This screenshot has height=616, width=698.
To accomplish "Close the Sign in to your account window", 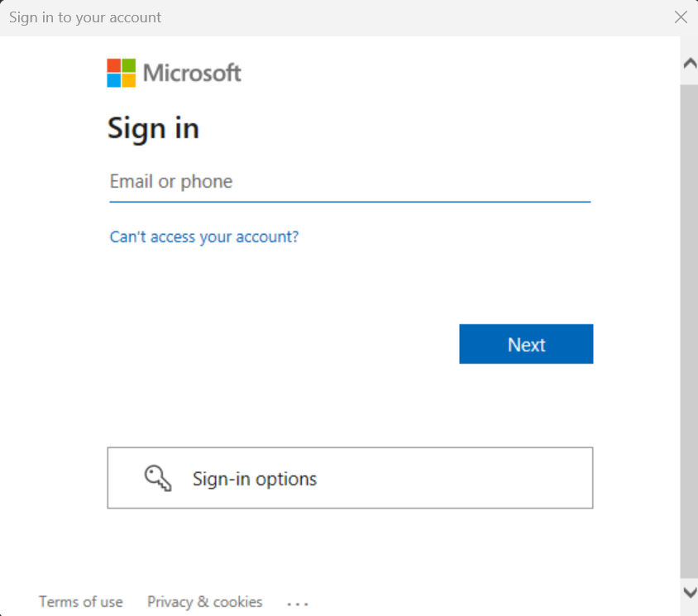I will point(681,17).
